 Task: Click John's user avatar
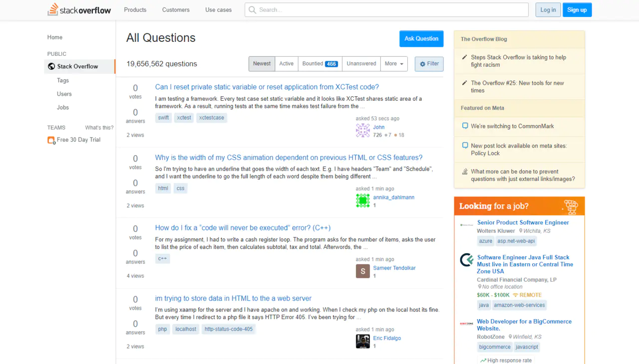(x=363, y=131)
